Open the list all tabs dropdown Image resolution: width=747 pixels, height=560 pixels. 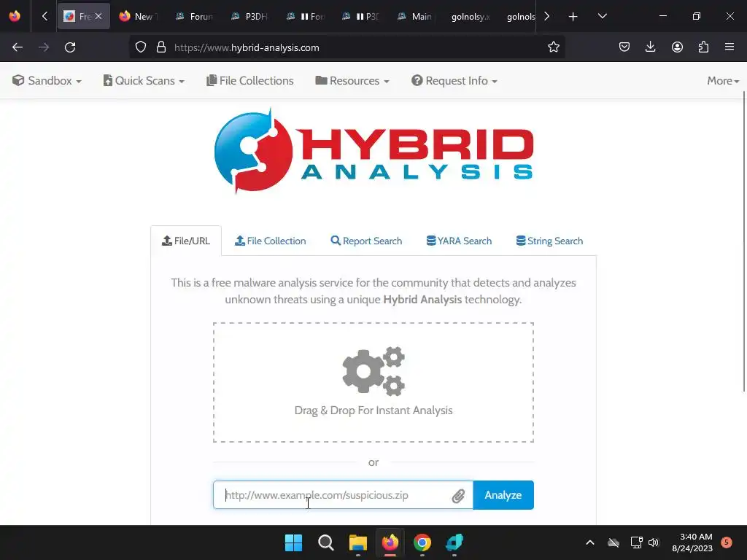[x=602, y=17]
